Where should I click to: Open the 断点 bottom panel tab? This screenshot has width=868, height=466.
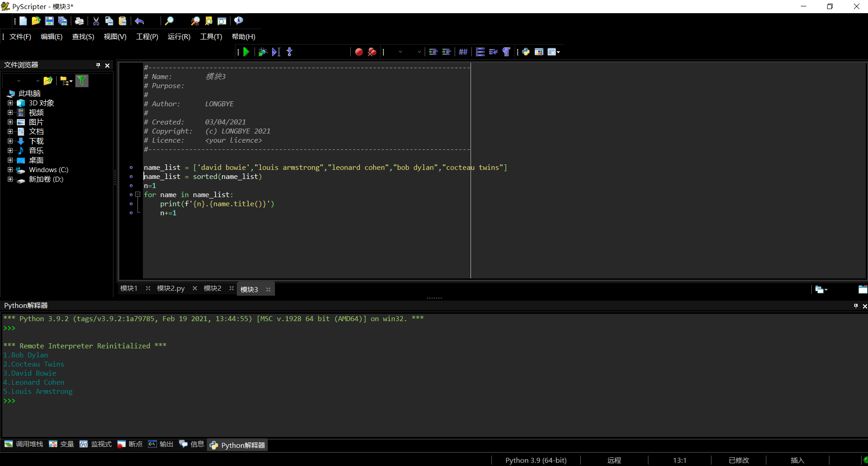pyautogui.click(x=130, y=444)
